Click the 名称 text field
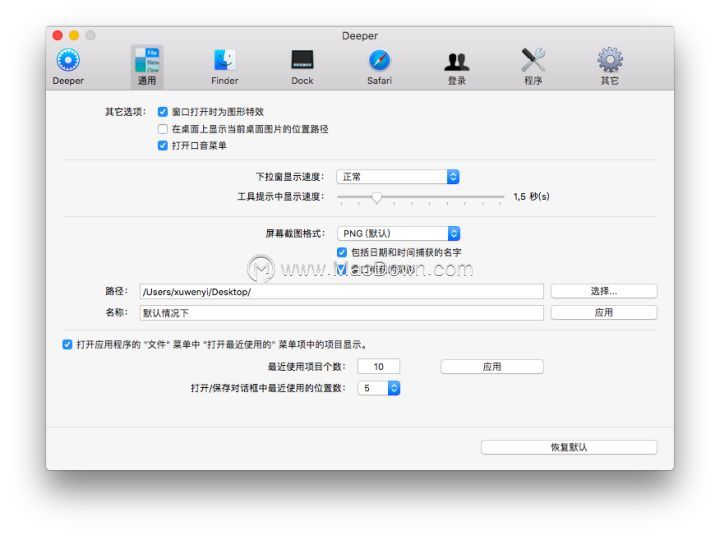The height and width of the screenshot is (536, 720). pyautogui.click(x=342, y=313)
